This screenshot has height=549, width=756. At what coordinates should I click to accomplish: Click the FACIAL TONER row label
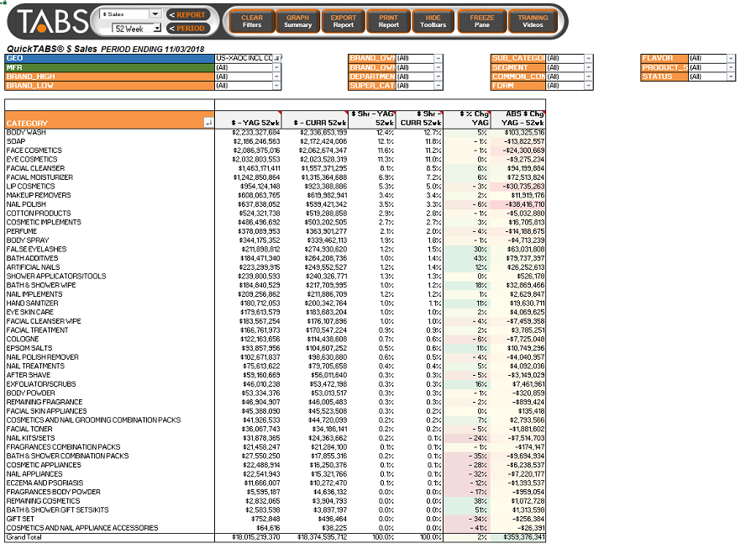[29, 430]
